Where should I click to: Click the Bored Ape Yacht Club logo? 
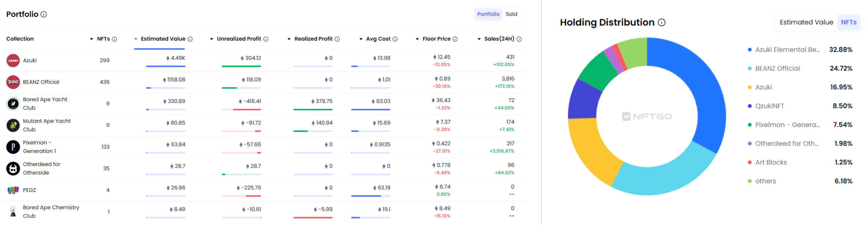[x=13, y=104]
